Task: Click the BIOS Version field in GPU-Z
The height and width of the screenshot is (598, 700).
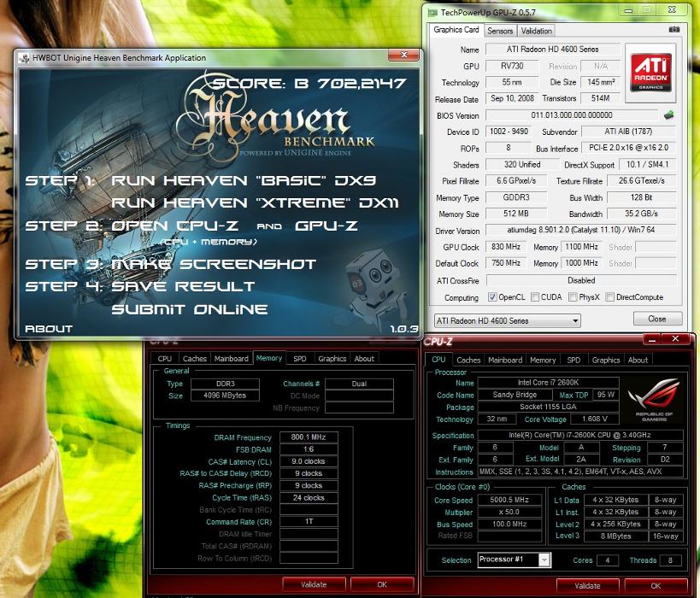Action: [572, 115]
